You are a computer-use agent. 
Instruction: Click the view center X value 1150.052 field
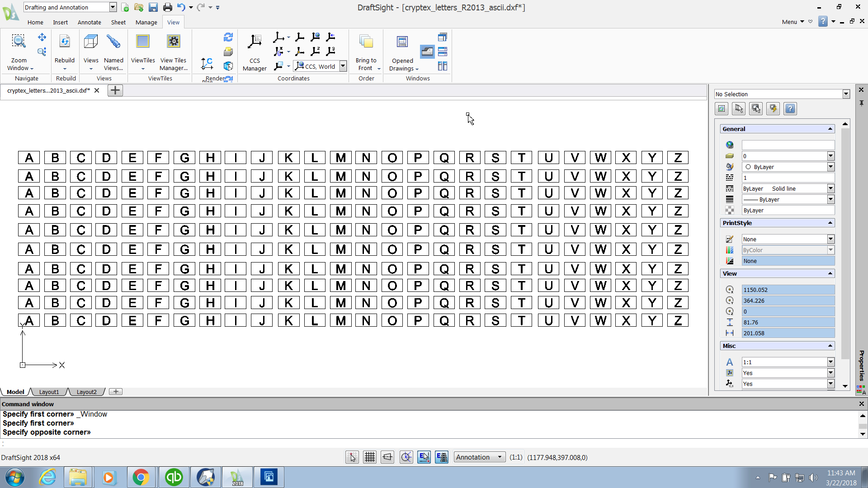point(788,290)
